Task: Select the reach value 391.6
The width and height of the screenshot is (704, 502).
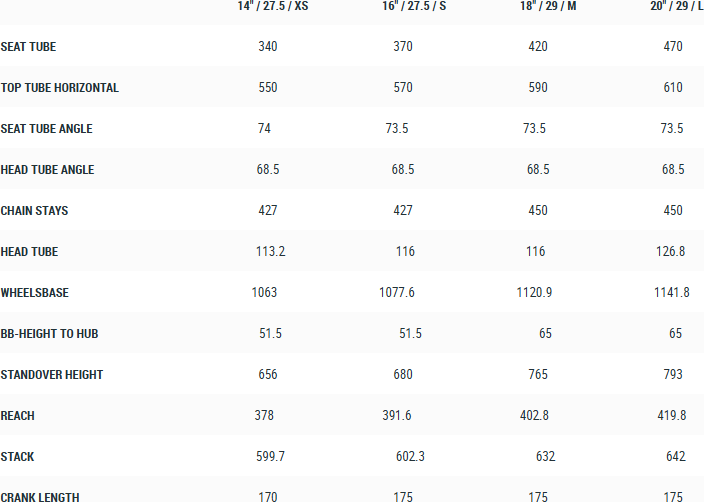Action: pyautogui.click(x=404, y=416)
